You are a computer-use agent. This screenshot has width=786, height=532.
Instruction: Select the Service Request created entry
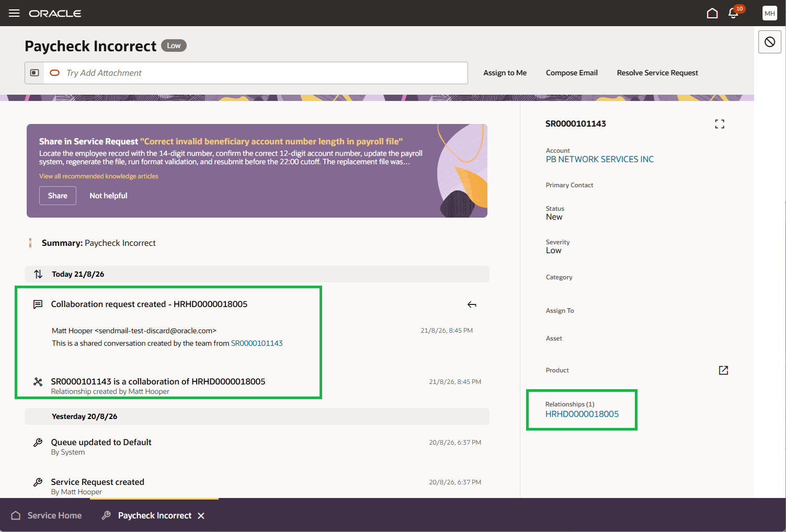click(x=97, y=482)
